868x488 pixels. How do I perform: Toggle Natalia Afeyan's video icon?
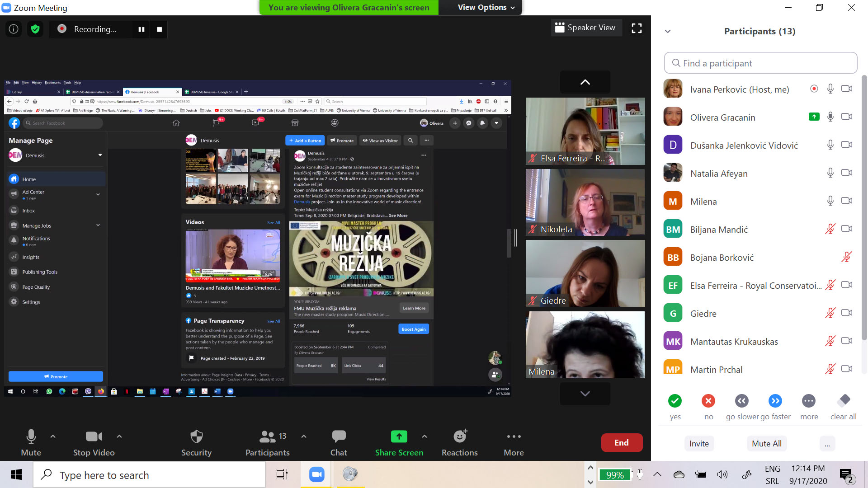(847, 173)
